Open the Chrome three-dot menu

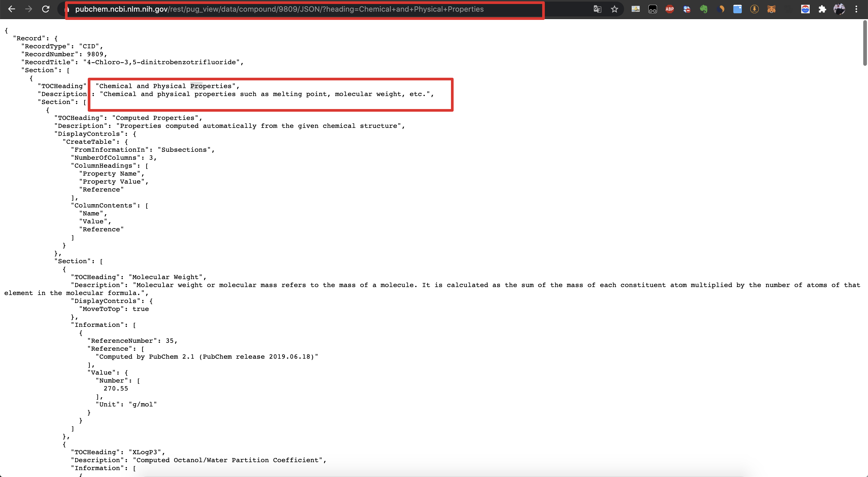(x=857, y=9)
